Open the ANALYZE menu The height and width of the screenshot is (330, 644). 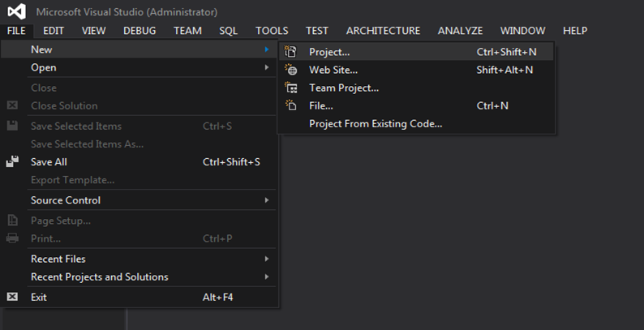pyautogui.click(x=461, y=31)
